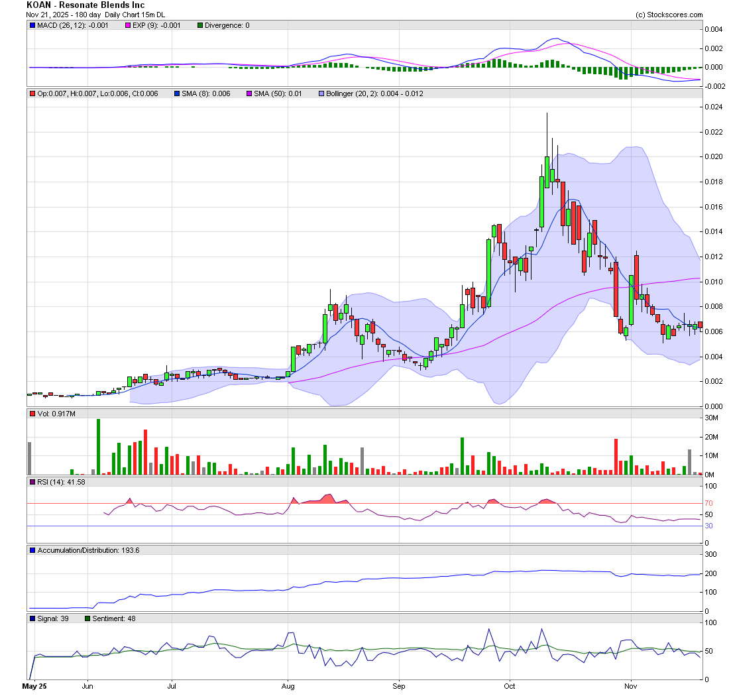729x700 pixels.
Task: Click the Stockscores.com copyright text
Action: 669,15
